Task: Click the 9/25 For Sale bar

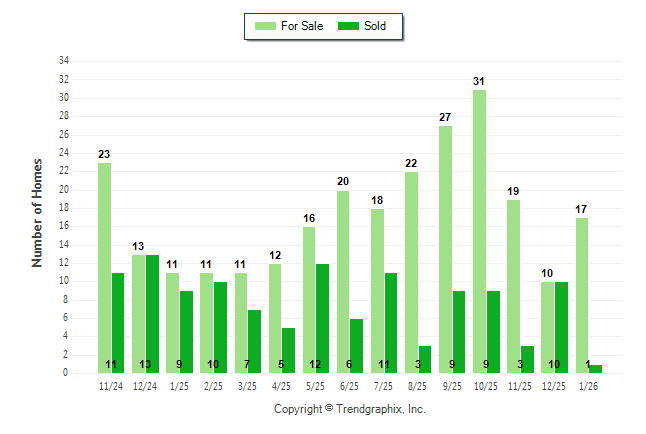Action: click(x=445, y=249)
